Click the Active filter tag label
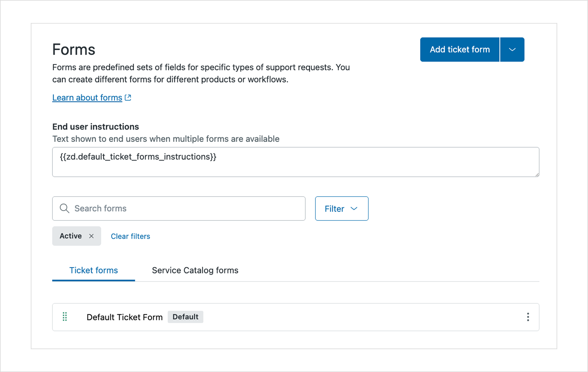 71,236
